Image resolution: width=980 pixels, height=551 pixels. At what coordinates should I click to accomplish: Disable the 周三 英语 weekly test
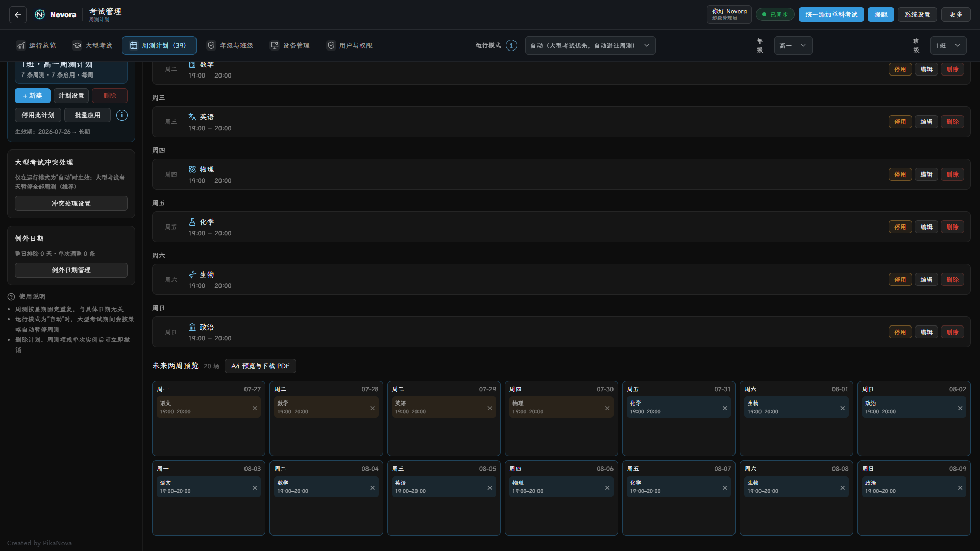coord(900,122)
